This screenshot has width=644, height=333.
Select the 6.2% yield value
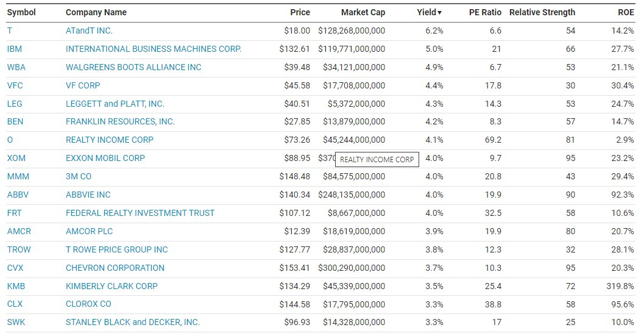pyautogui.click(x=434, y=31)
